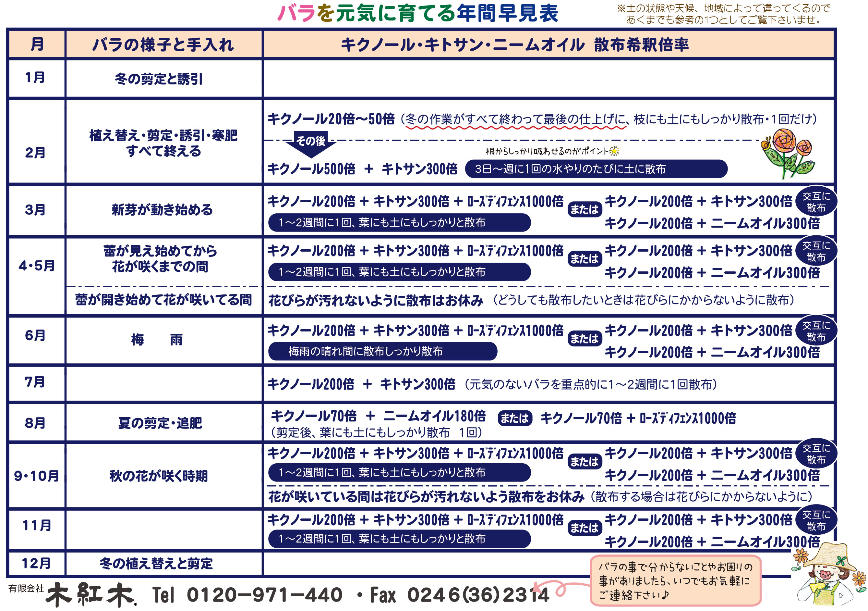This screenshot has height=611, width=868.
Task: Click the yellow star next to ポイント
Action: 615,151
